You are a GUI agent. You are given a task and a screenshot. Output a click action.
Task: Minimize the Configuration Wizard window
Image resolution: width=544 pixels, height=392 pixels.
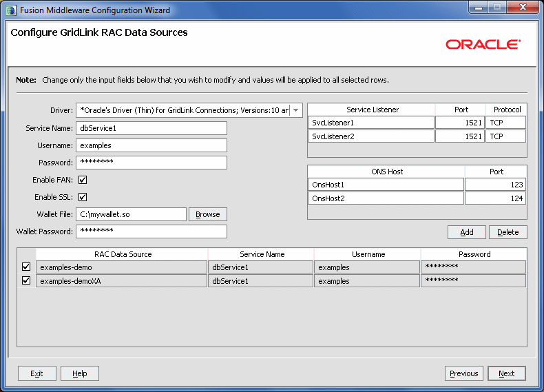tap(479, 8)
